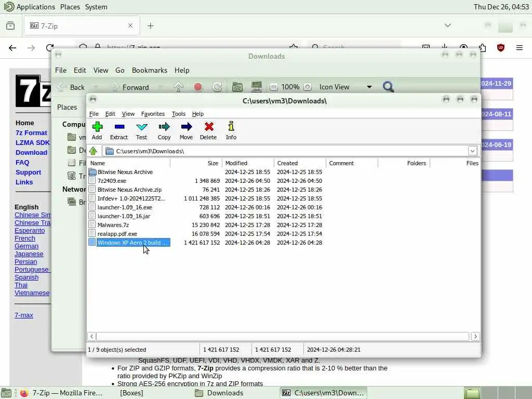Open the uBlock Origin extension icon
The width and height of the screenshot is (532, 399).
point(500,48)
